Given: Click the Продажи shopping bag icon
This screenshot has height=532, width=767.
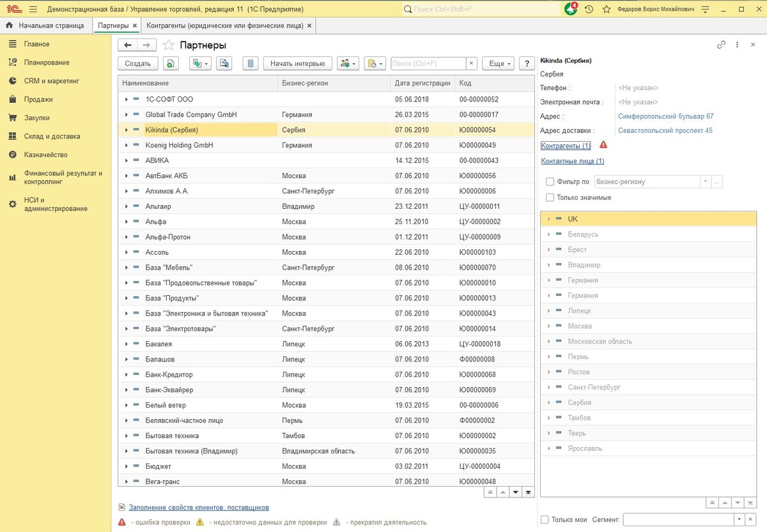Looking at the screenshot, I should coord(12,100).
